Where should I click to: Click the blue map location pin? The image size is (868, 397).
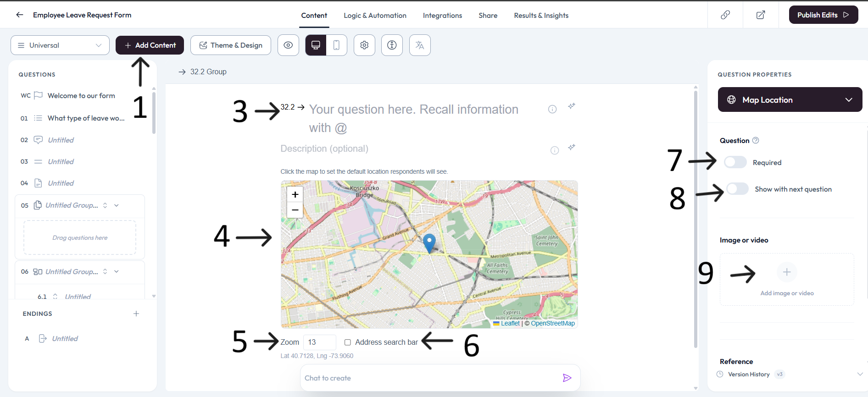click(x=429, y=243)
